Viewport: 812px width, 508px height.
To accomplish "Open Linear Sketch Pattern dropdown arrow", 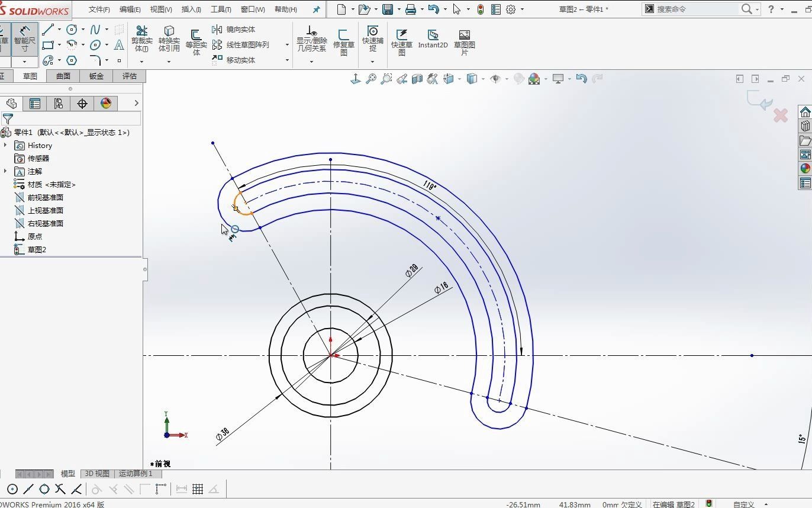I will point(287,44).
